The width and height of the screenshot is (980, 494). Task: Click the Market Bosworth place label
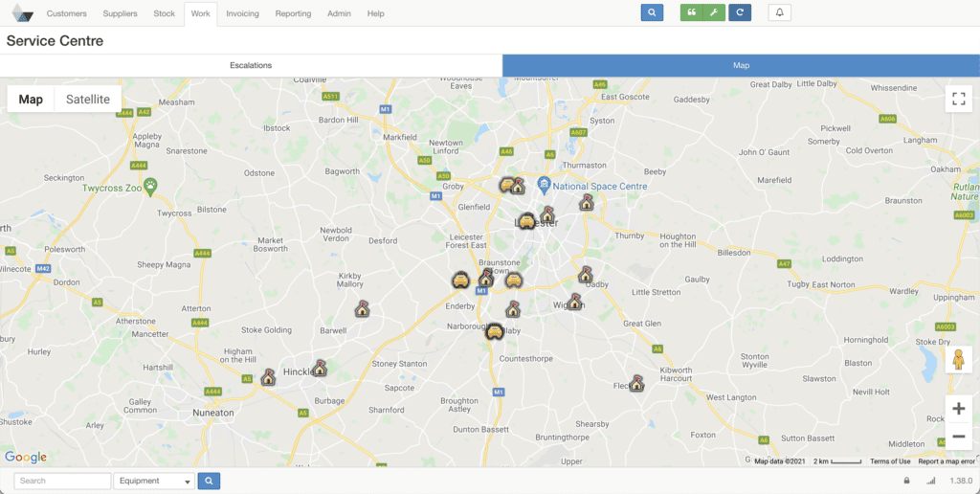(271, 244)
